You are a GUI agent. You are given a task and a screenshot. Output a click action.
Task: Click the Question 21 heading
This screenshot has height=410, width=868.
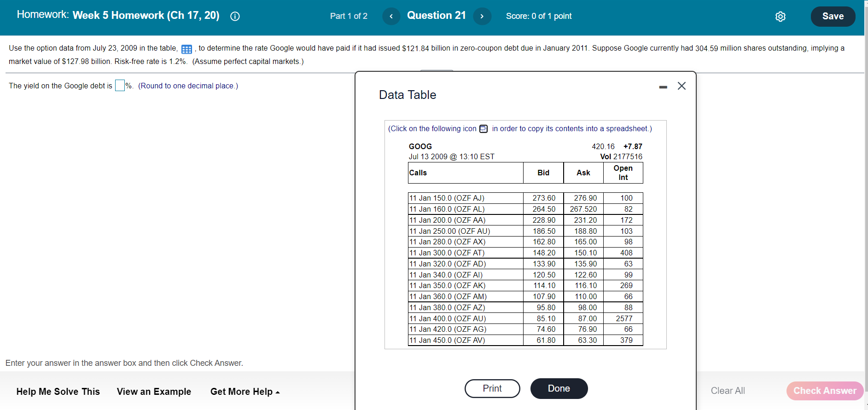click(437, 16)
